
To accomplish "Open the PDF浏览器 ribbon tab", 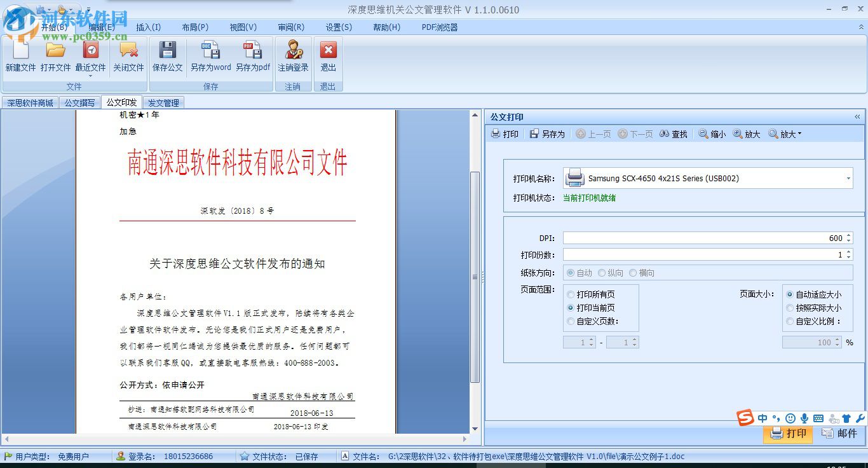I will coord(440,27).
